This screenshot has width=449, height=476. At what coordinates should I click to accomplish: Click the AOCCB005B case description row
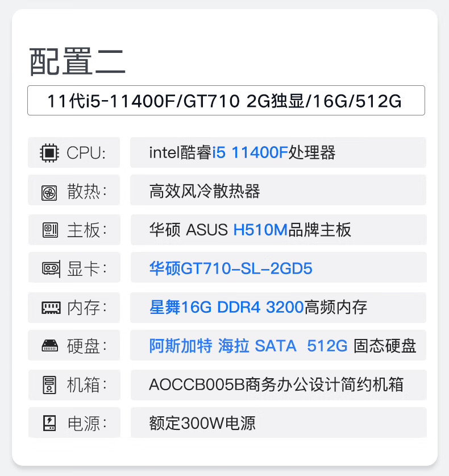(x=278, y=384)
